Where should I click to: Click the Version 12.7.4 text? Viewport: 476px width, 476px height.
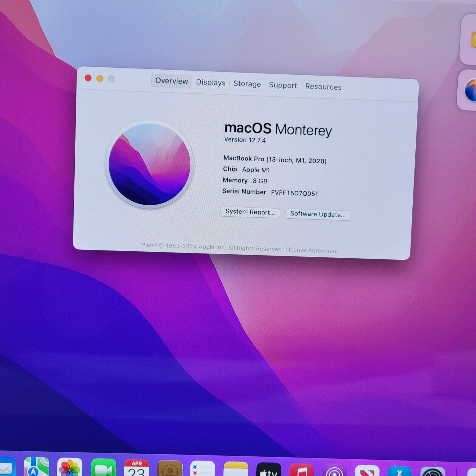click(245, 140)
